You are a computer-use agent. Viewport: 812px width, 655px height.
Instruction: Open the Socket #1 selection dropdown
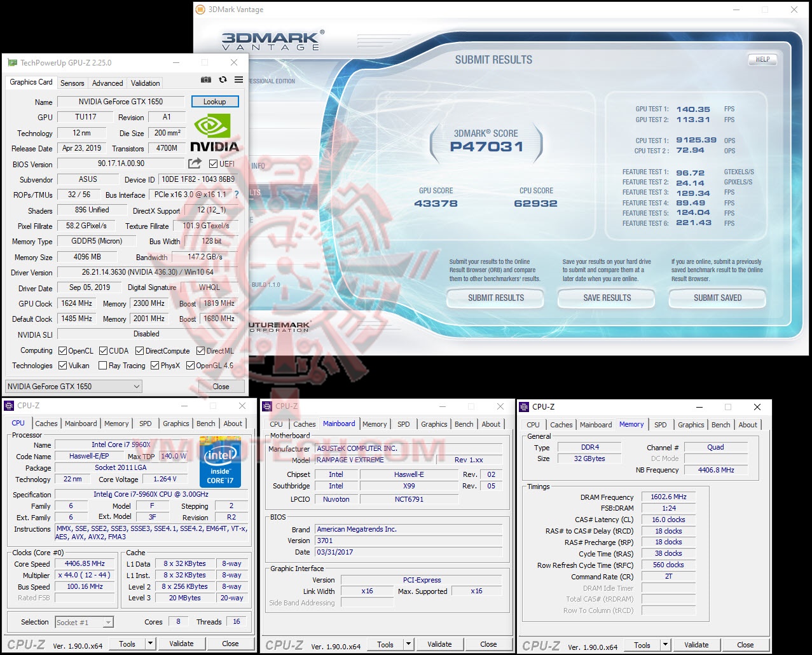(x=84, y=622)
